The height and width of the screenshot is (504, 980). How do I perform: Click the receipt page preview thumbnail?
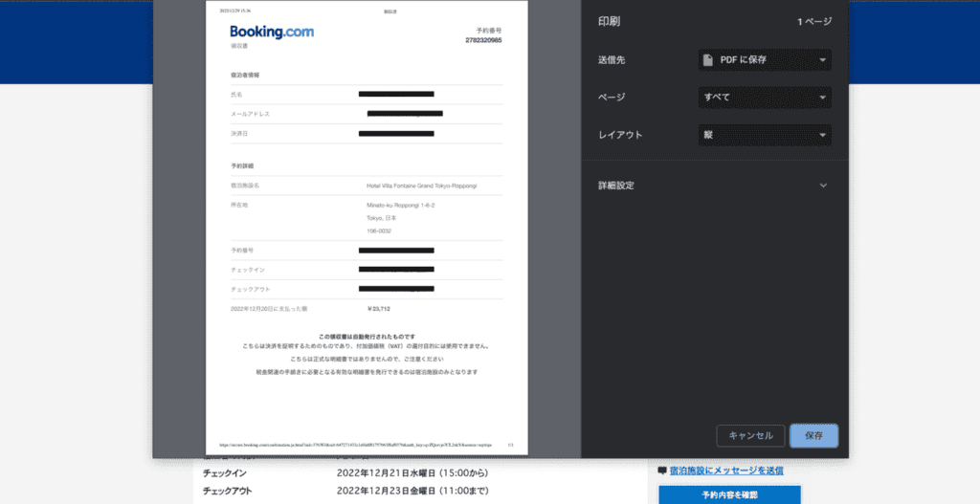coord(365,228)
